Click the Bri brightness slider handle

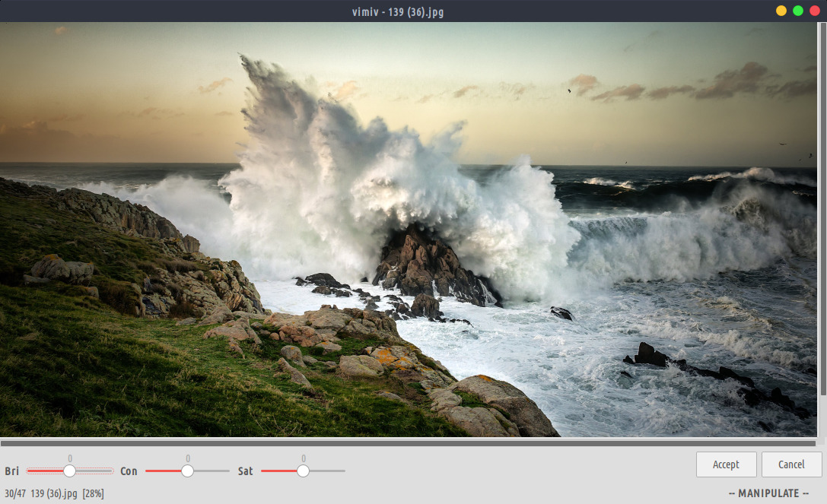[70, 471]
